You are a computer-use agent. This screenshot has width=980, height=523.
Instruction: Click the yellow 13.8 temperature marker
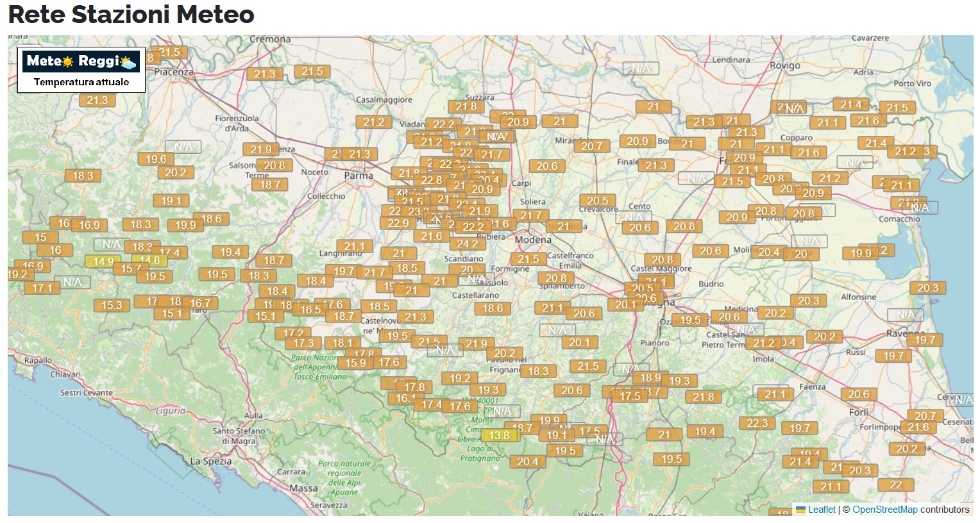[x=499, y=436]
